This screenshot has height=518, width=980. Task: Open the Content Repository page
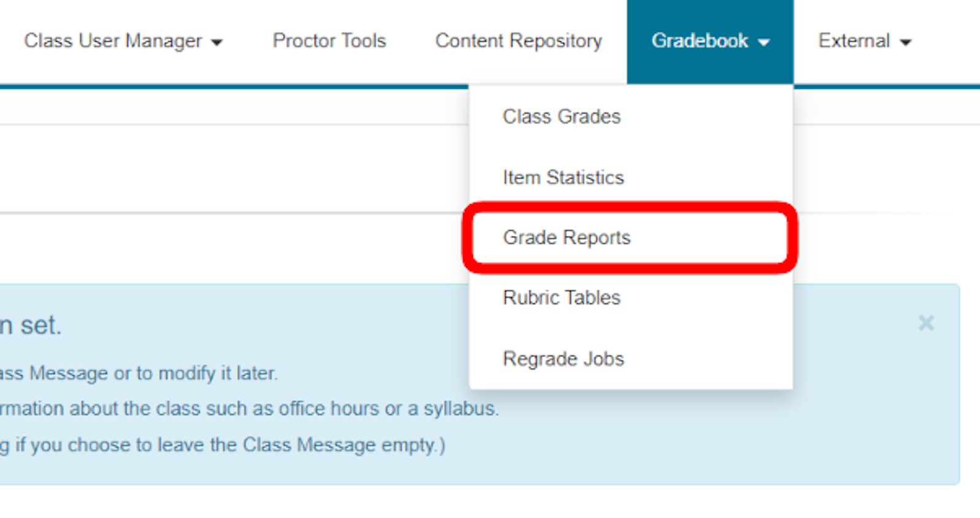[518, 41]
